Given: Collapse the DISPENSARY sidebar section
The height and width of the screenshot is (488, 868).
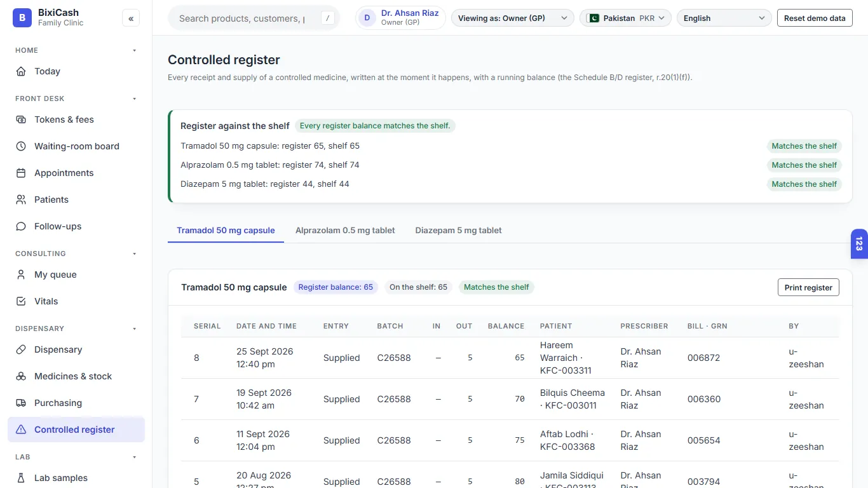Looking at the screenshot, I should (x=134, y=329).
